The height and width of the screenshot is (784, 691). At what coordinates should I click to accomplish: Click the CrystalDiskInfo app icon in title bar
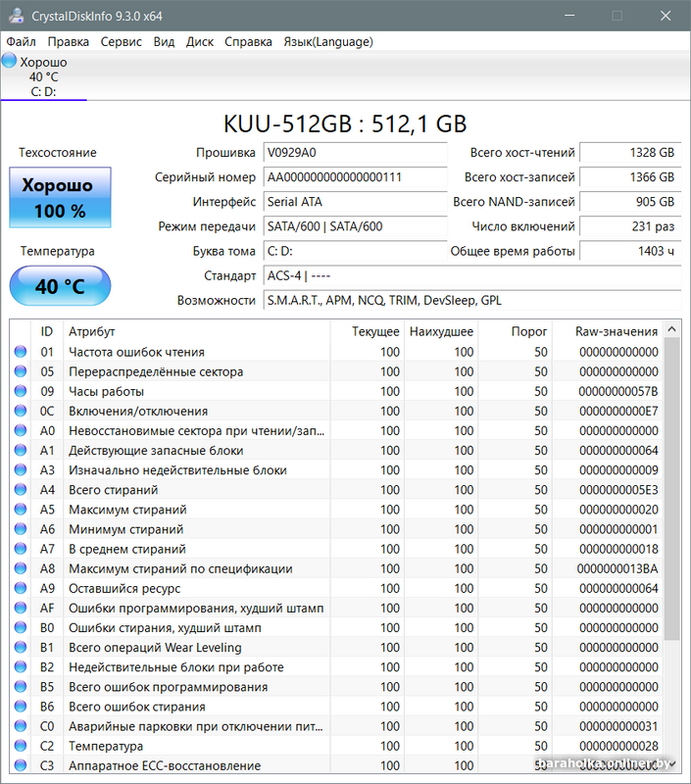tap(16, 16)
